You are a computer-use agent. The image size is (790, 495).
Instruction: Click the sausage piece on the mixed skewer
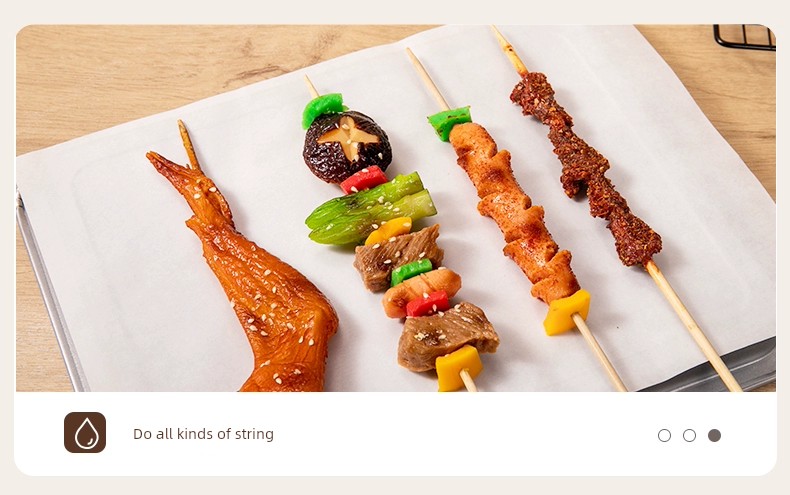421,292
